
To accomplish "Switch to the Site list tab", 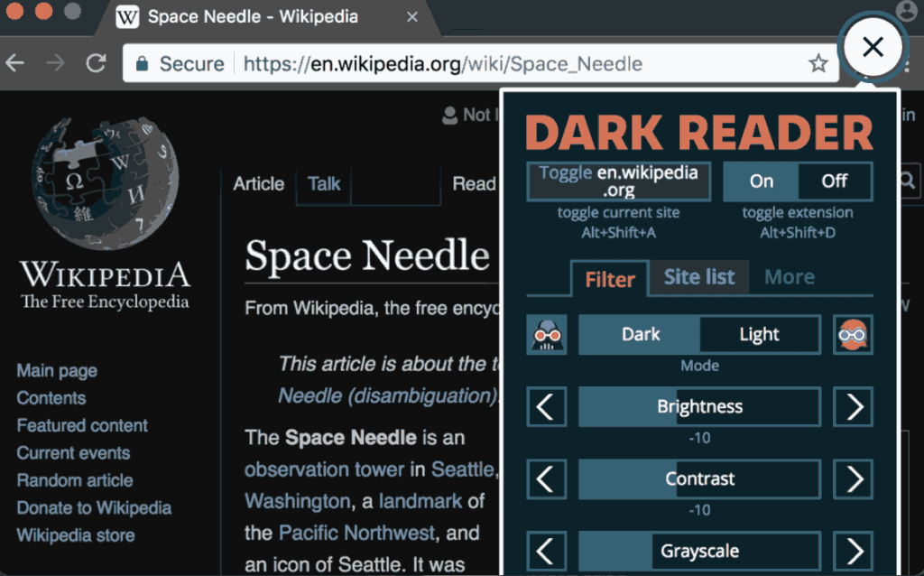I will coord(699,277).
